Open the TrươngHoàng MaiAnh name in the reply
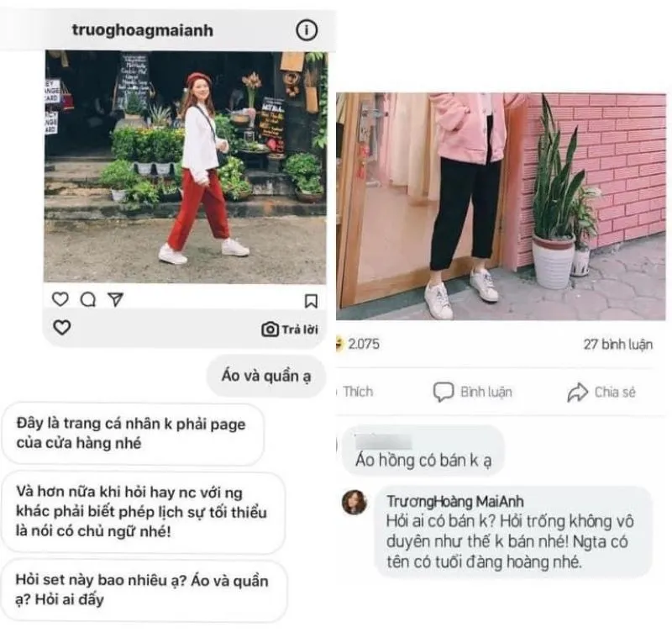 click(x=455, y=501)
